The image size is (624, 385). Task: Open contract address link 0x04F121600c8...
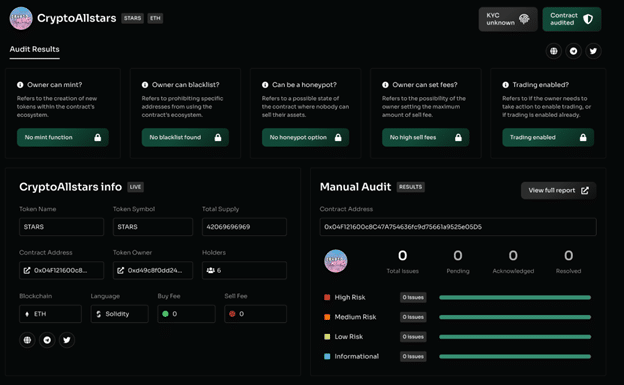point(61,270)
